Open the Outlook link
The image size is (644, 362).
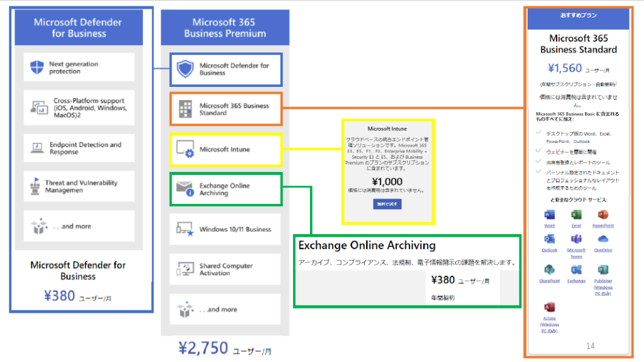549,250
